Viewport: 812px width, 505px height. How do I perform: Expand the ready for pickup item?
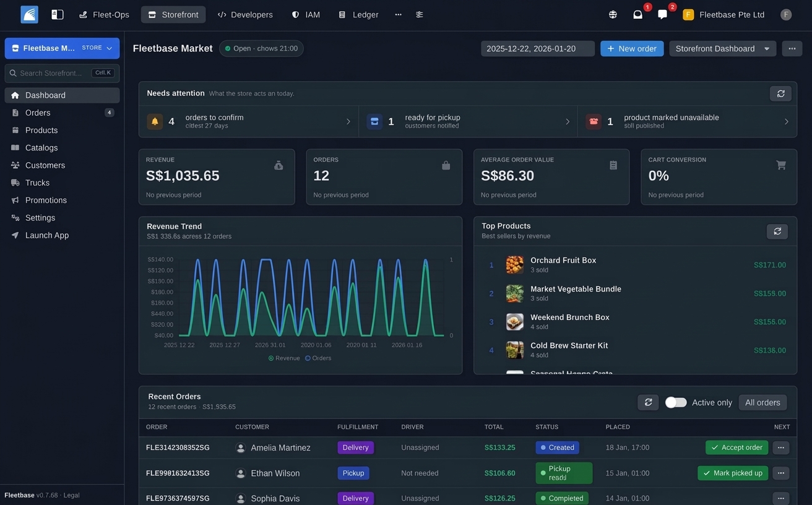coord(468,121)
